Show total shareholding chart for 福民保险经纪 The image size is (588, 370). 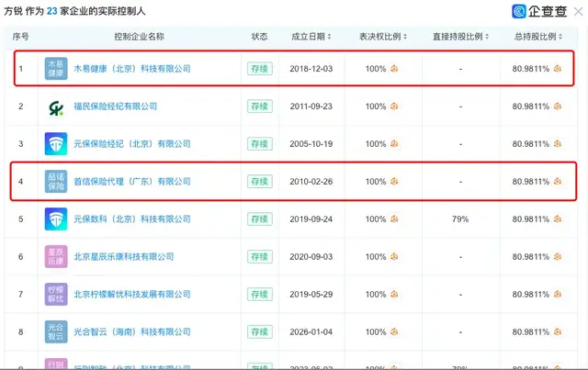[x=558, y=107]
